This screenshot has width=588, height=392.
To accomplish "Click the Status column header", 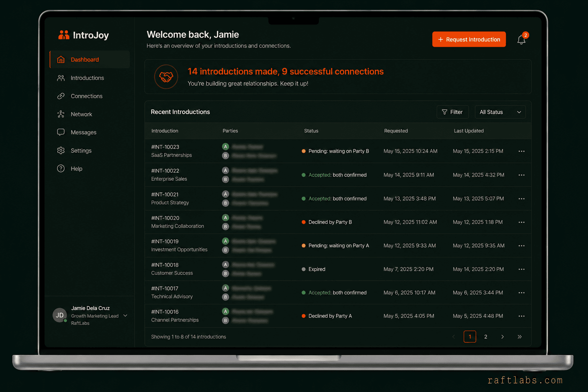I will (311, 131).
